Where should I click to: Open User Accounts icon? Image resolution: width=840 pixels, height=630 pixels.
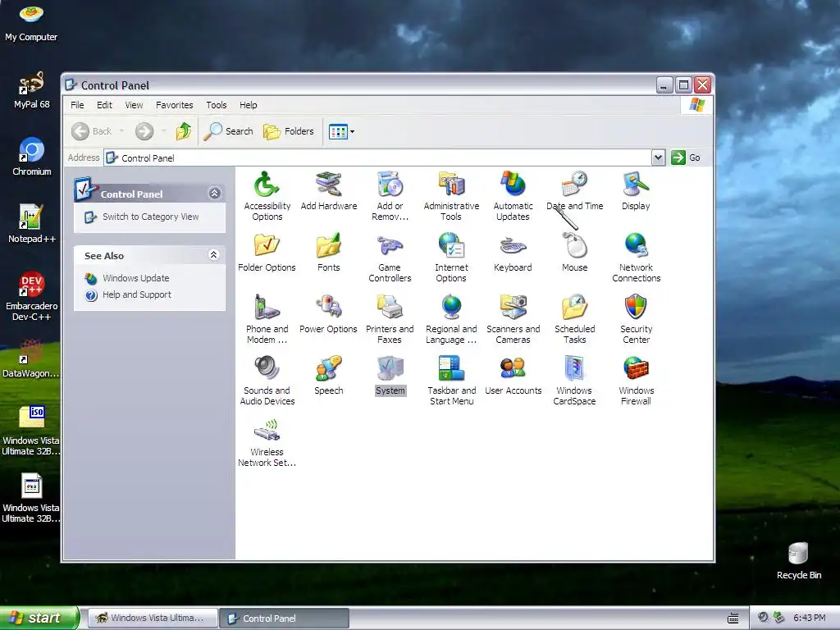click(x=513, y=376)
